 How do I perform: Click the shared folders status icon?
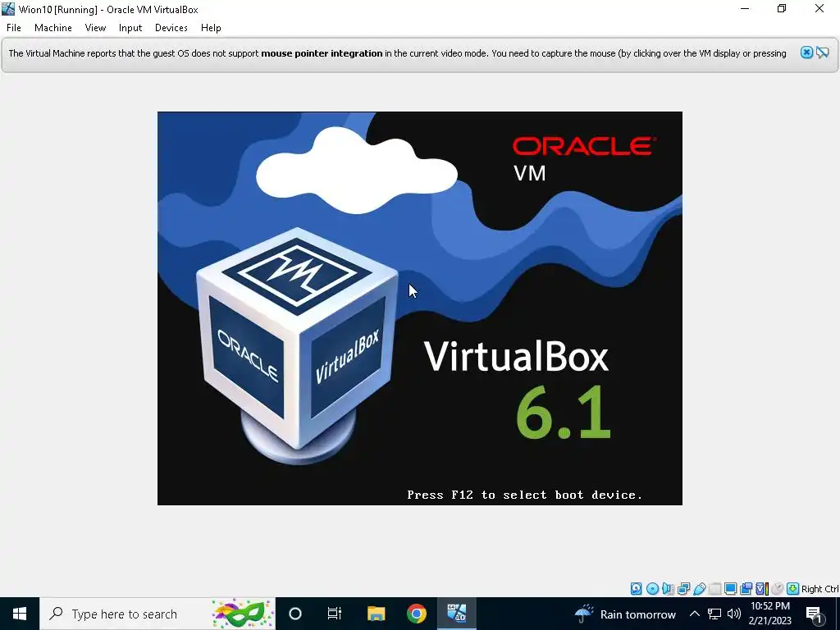coord(714,589)
